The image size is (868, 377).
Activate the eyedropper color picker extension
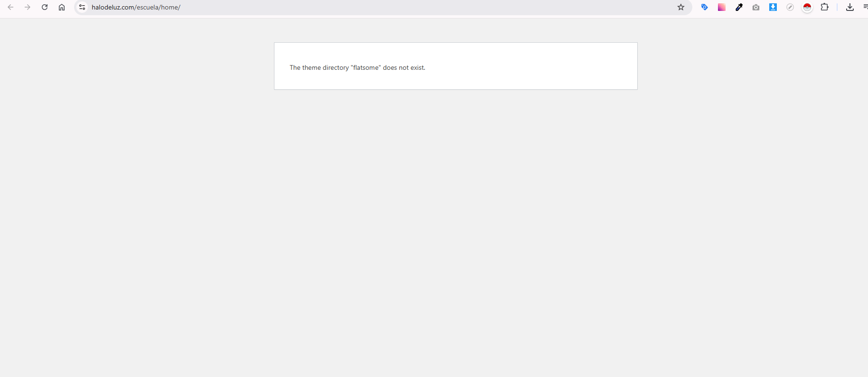[x=739, y=7]
